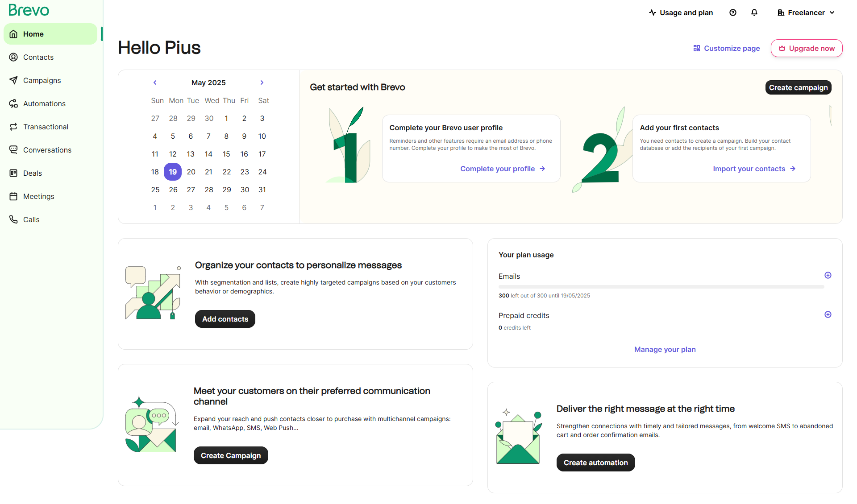Screen dimensions: 857x504
Task: Open Calls from the sidebar
Action: [x=50, y=219]
